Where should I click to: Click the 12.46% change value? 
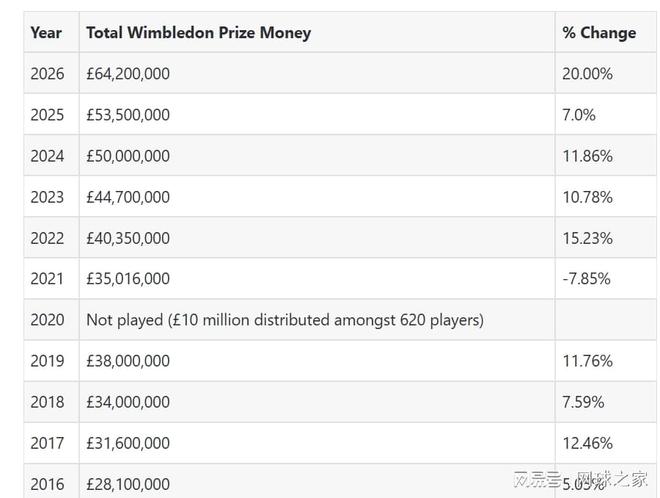click(x=587, y=443)
